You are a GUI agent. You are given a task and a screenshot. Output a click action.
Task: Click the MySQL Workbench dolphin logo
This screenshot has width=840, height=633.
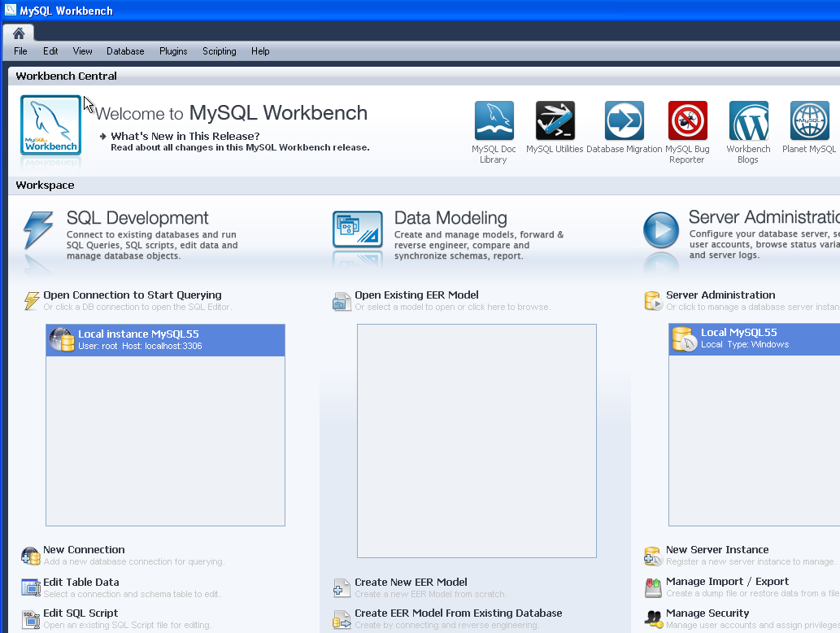click(x=51, y=125)
